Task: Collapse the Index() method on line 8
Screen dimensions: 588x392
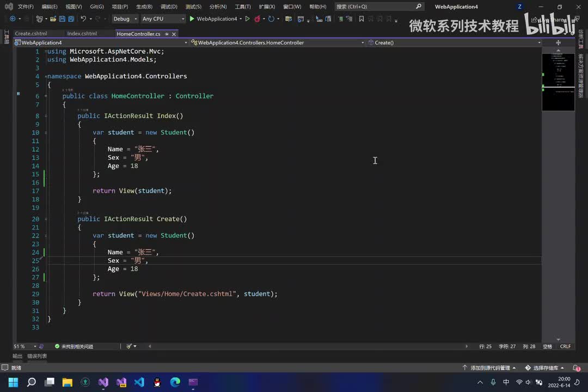Action: [46, 116]
